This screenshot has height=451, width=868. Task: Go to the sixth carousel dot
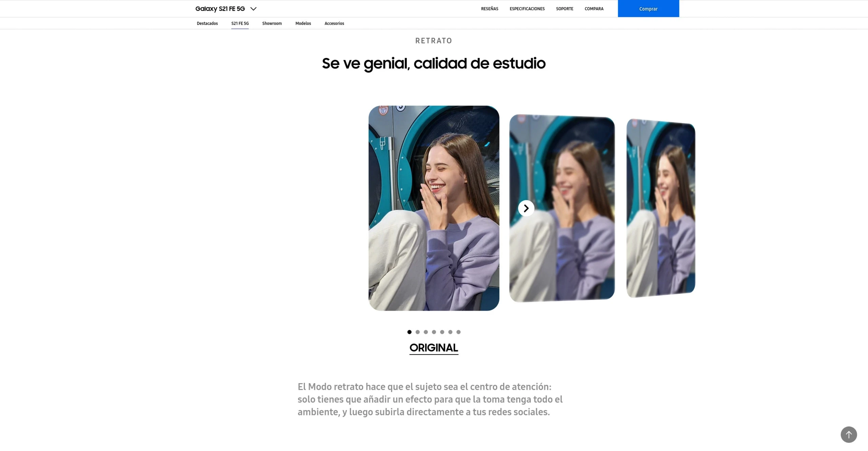(450, 332)
